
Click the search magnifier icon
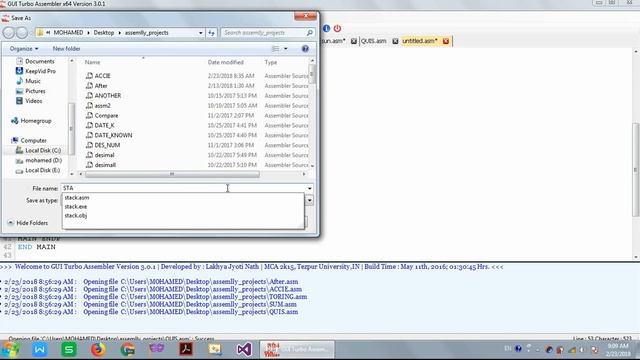click(x=309, y=33)
